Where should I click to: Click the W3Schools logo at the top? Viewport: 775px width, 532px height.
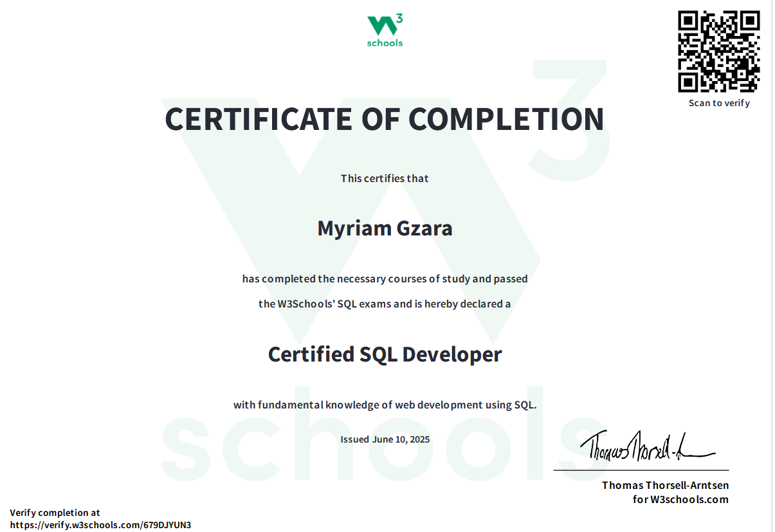[384, 28]
